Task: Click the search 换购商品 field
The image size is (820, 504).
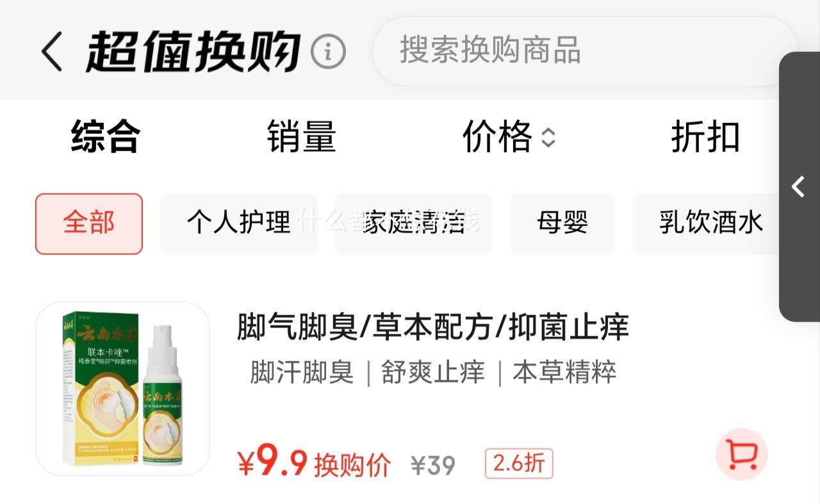Action: pos(586,51)
